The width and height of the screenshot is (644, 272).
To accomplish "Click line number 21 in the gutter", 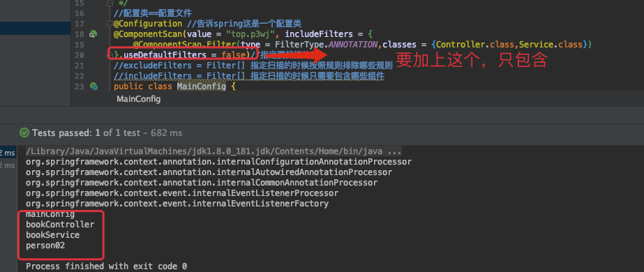I will (x=80, y=66).
